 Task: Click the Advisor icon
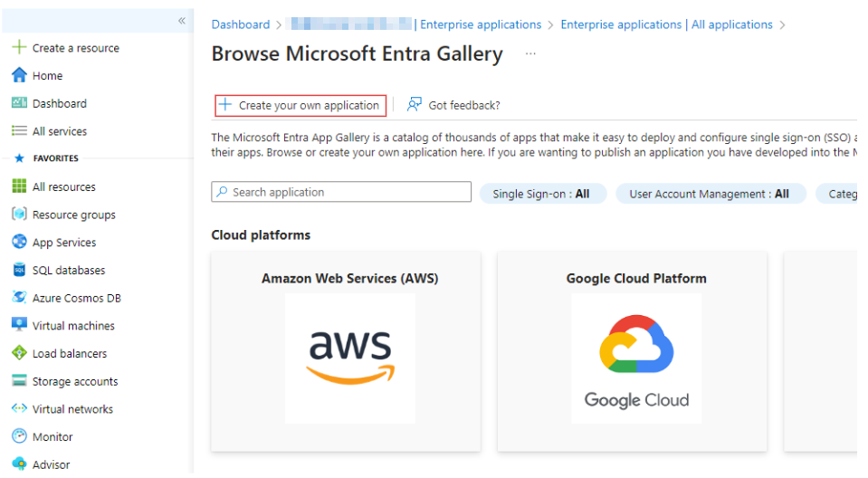19,464
